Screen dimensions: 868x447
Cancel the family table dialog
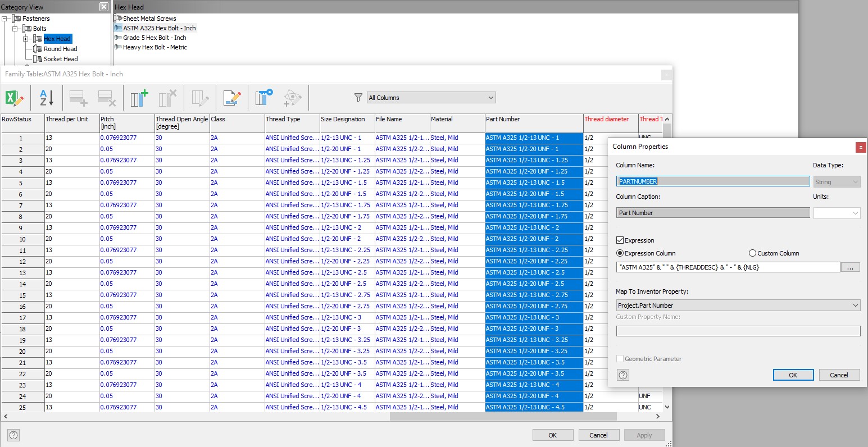click(598, 435)
